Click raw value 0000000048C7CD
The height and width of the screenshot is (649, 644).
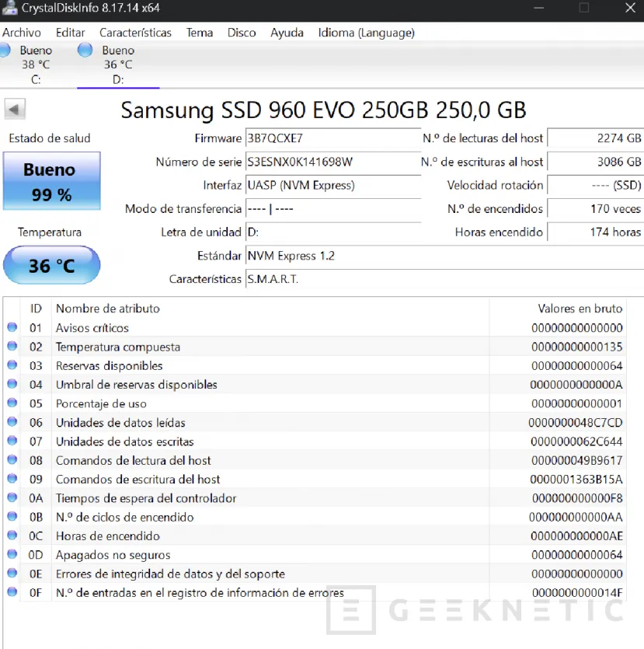pos(576,423)
